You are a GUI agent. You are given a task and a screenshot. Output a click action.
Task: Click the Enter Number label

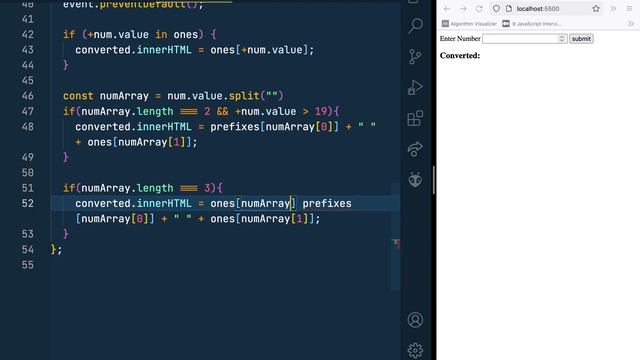pos(460,39)
